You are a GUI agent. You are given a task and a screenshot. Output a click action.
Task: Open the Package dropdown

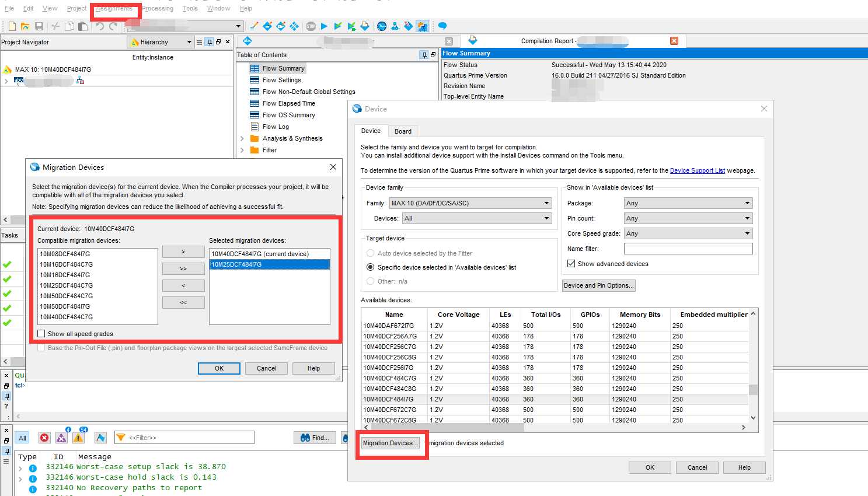tap(688, 203)
